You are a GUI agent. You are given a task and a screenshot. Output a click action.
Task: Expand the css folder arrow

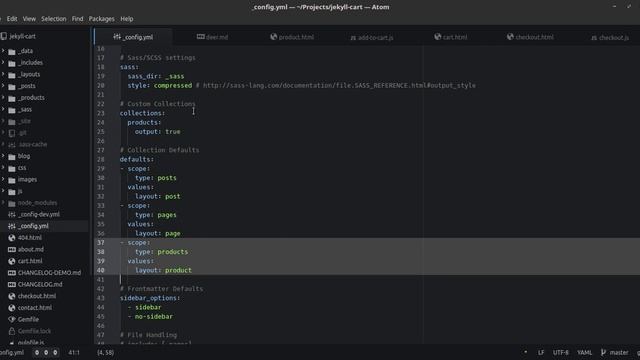click(x=3, y=168)
